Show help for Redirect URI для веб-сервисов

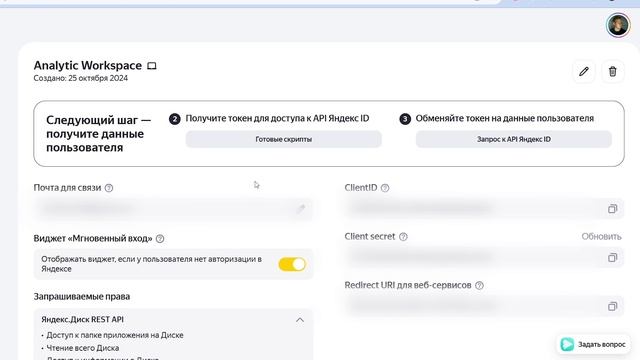pyautogui.click(x=480, y=285)
